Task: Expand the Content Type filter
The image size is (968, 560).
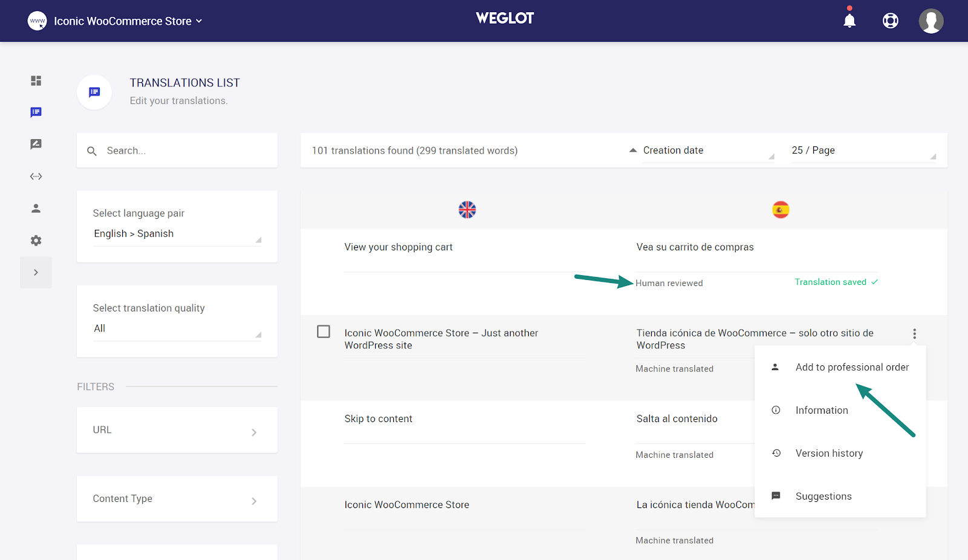Action: [177, 499]
